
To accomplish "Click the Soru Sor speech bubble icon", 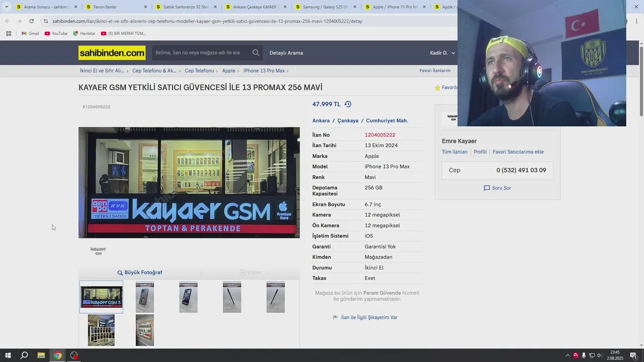I will (487, 188).
